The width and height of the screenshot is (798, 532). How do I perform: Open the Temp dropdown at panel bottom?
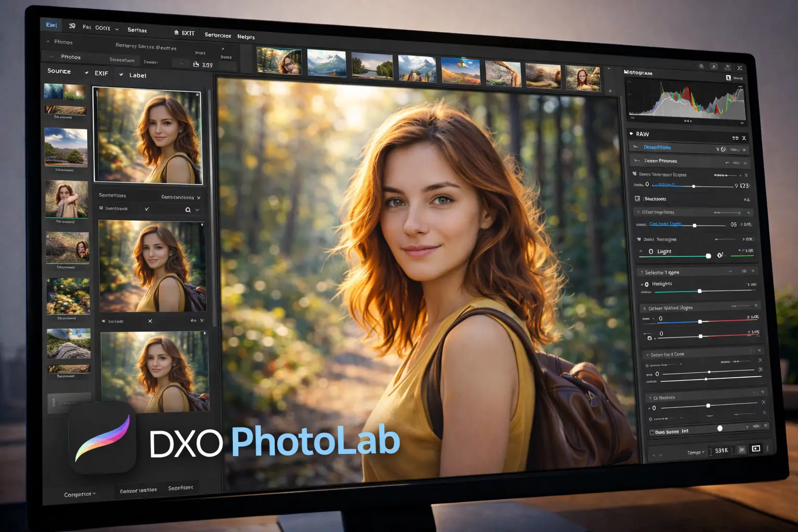pyautogui.click(x=696, y=452)
